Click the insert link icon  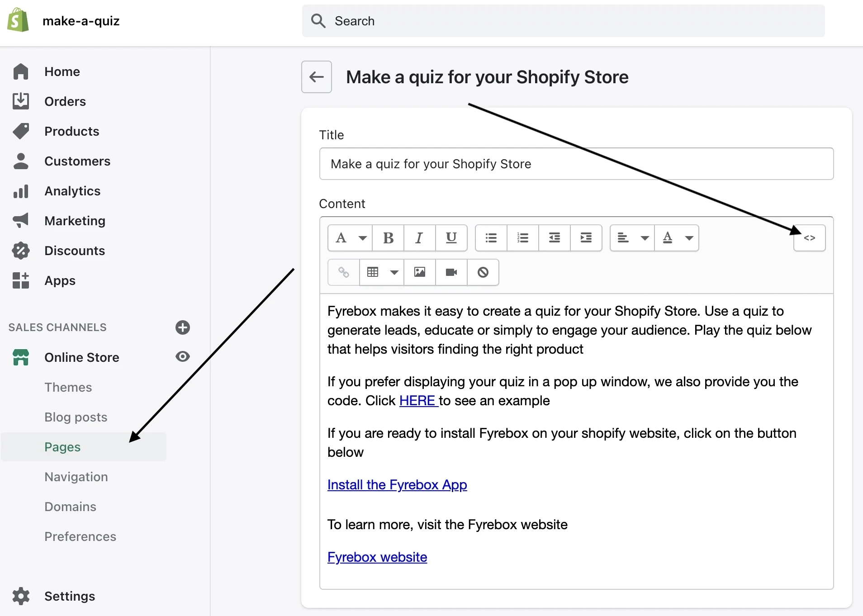[344, 272]
